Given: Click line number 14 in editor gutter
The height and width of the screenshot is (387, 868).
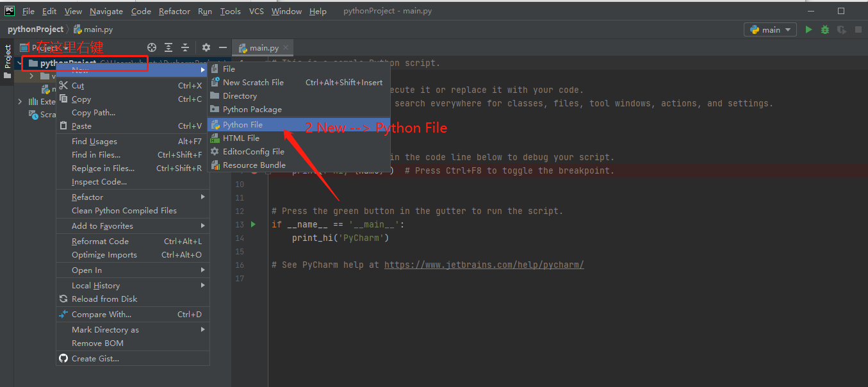Looking at the screenshot, I should (240, 238).
